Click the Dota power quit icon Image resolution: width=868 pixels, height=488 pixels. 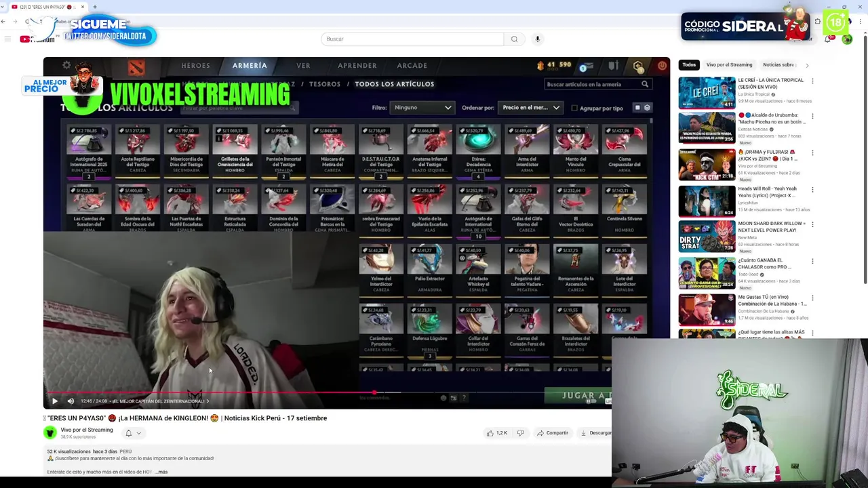coord(662,66)
